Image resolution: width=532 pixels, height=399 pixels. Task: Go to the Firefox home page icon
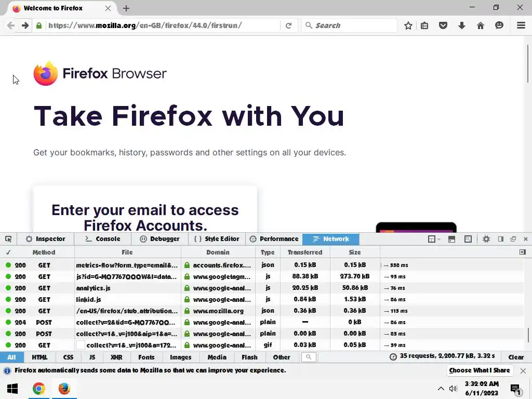coord(481,25)
